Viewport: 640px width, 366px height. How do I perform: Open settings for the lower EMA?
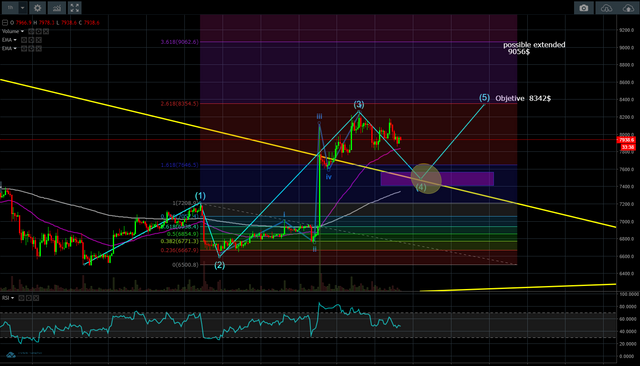(x=31, y=49)
